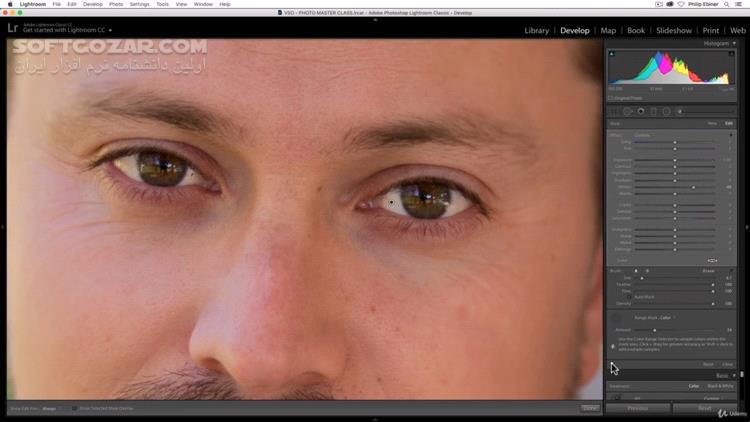Open Spotlight search in the menu bar
The width and height of the screenshot is (750, 422).
727,4
